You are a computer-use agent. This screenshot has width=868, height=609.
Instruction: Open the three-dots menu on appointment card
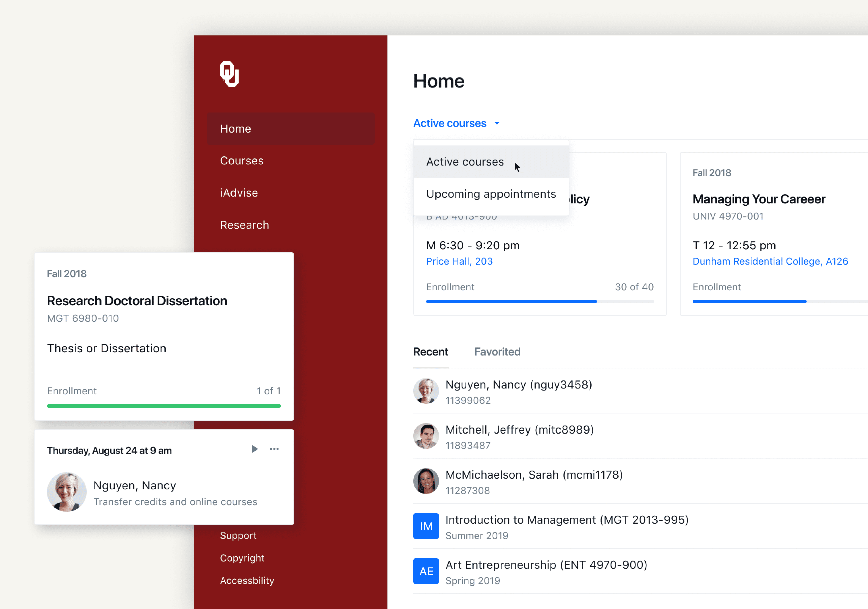[274, 449]
